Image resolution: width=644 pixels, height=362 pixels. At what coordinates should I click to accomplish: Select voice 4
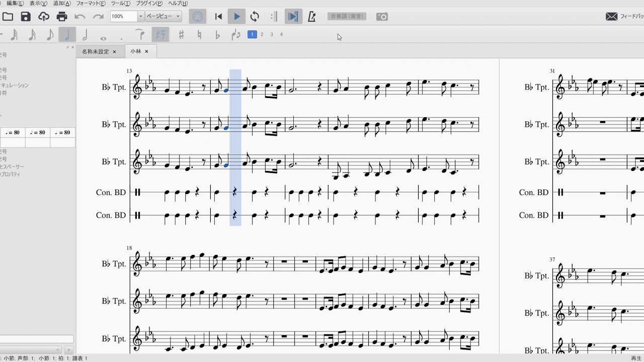281,35
